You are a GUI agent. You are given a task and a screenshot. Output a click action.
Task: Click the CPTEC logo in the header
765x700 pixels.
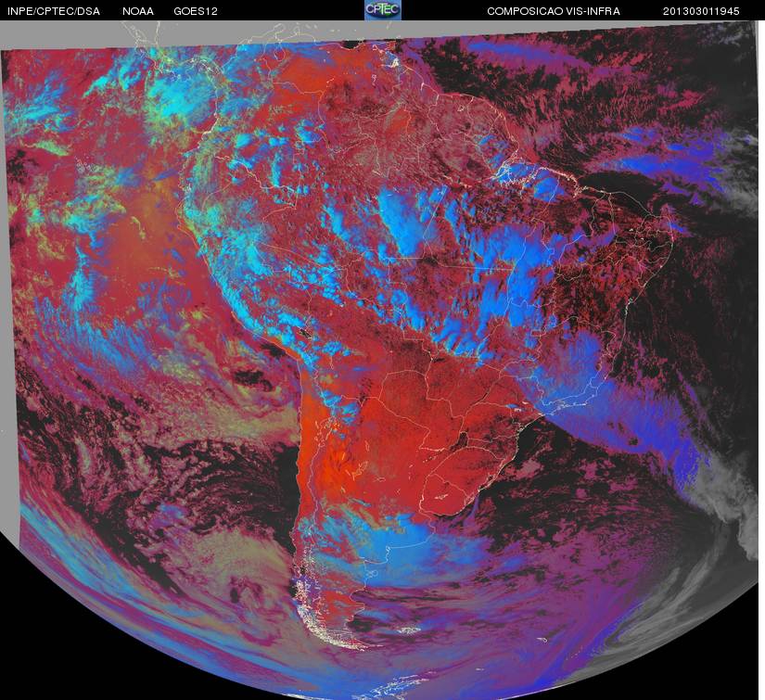(x=383, y=10)
